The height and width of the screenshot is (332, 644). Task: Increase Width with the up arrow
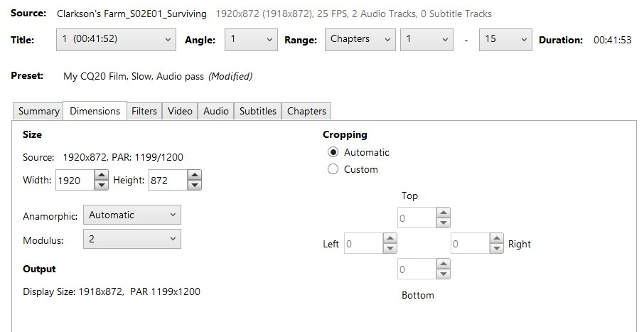pos(102,175)
